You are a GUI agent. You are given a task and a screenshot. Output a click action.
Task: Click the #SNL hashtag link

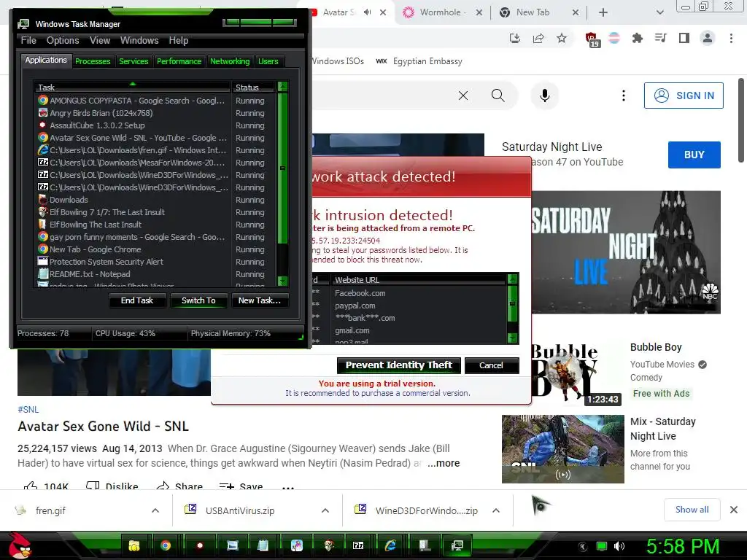click(x=28, y=410)
